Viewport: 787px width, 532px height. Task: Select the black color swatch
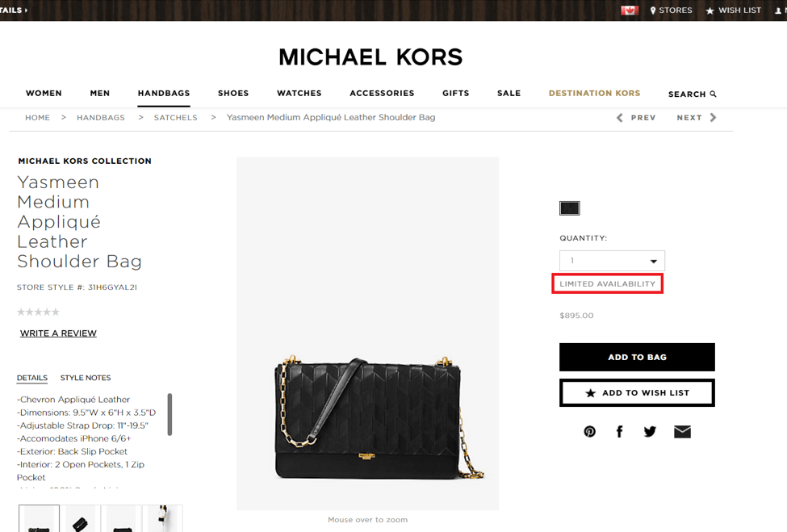pos(570,208)
